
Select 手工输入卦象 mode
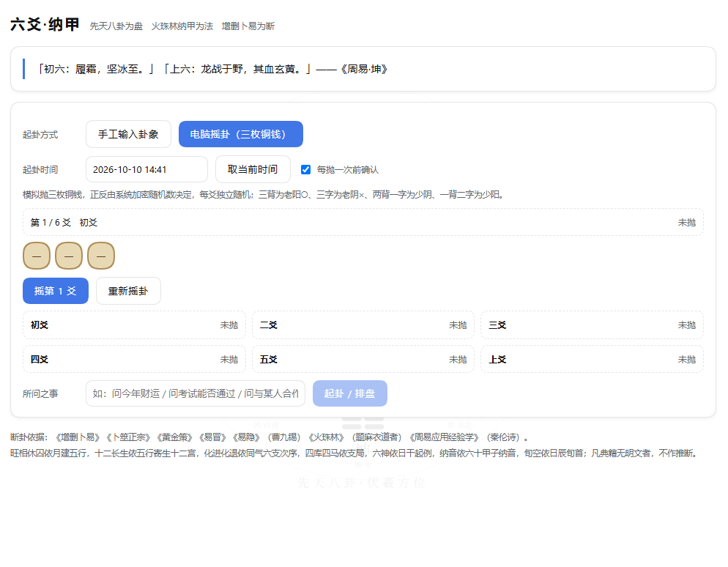coord(128,134)
